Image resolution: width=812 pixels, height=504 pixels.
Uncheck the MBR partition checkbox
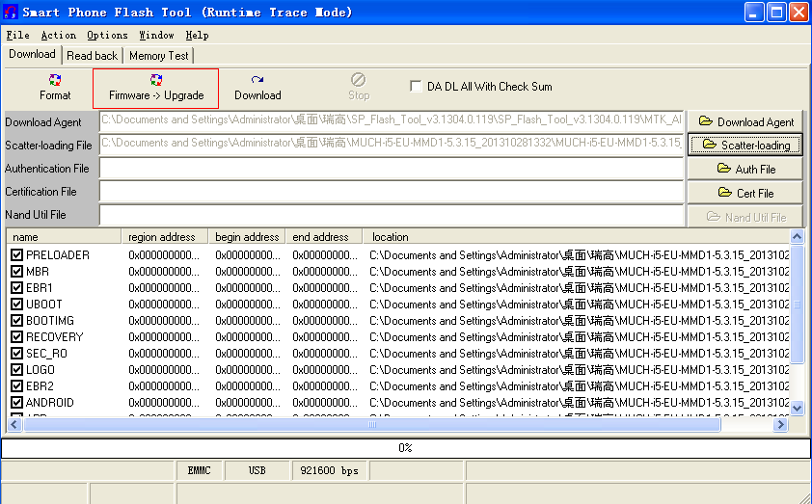click(x=16, y=272)
